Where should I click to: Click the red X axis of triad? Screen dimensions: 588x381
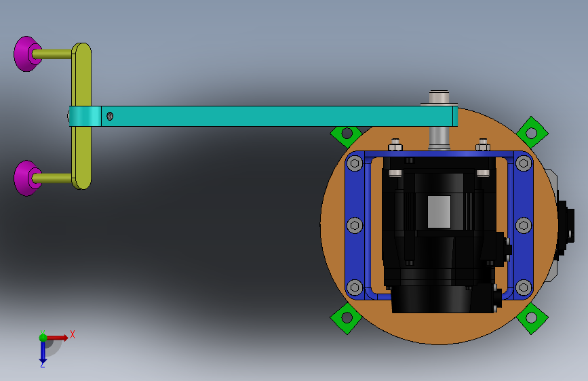click(58, 338)
